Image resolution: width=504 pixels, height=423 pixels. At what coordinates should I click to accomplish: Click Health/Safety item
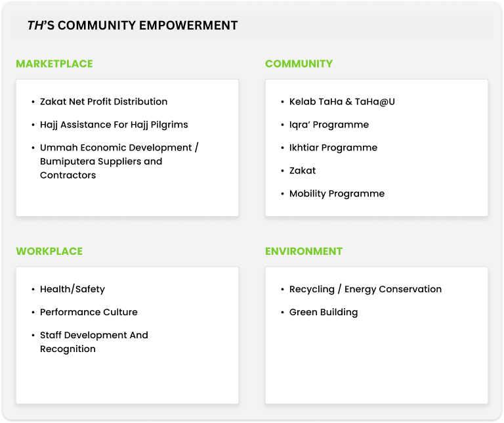[72, 289]
